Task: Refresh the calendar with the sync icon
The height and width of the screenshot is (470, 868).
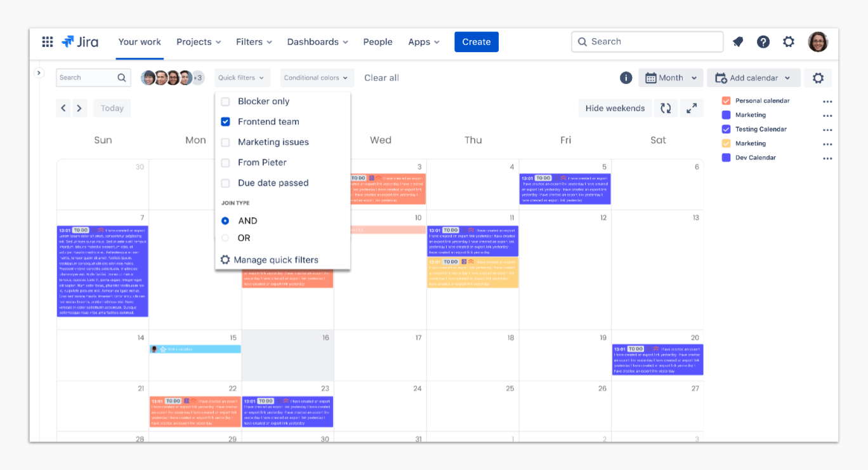Action: point(666,108)
